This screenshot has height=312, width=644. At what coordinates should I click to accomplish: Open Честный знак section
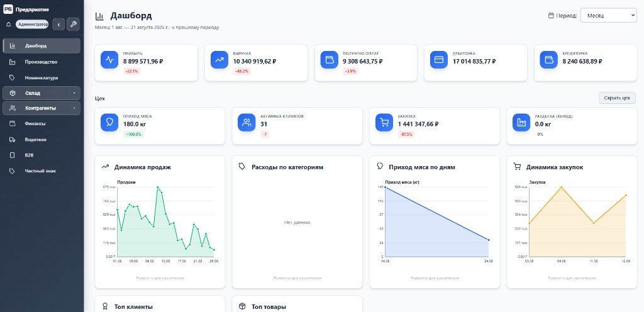click(x=42, y=170)
